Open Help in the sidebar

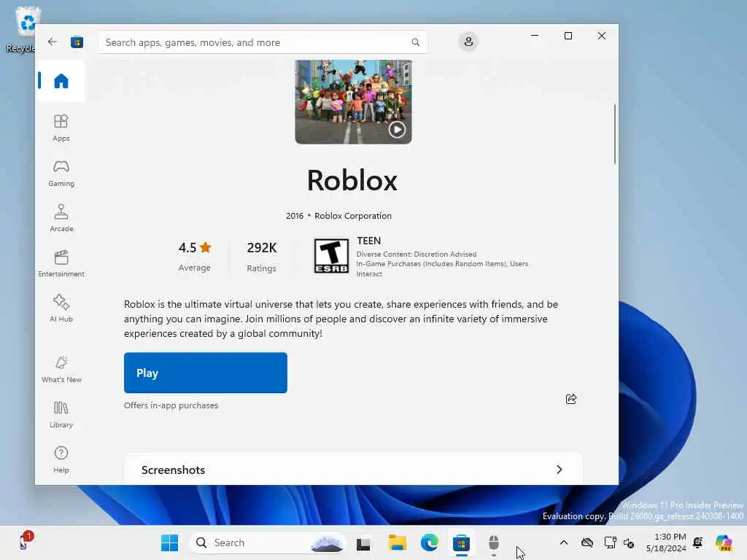[x=61, y=459]
